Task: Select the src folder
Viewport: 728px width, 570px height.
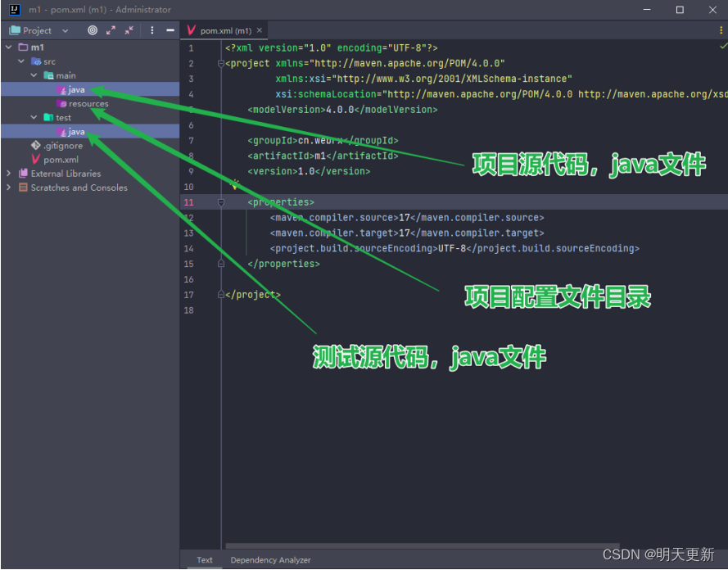Action: (x=49, y=61)
